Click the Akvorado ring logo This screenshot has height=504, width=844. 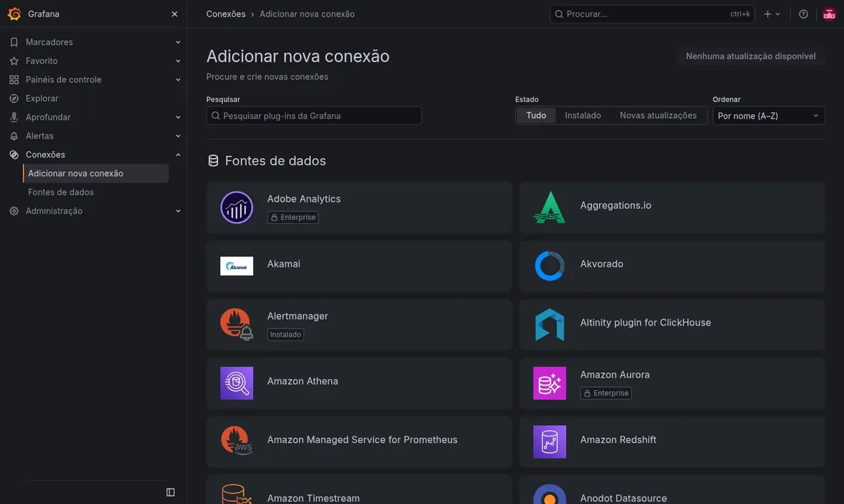tap(549, 266)
